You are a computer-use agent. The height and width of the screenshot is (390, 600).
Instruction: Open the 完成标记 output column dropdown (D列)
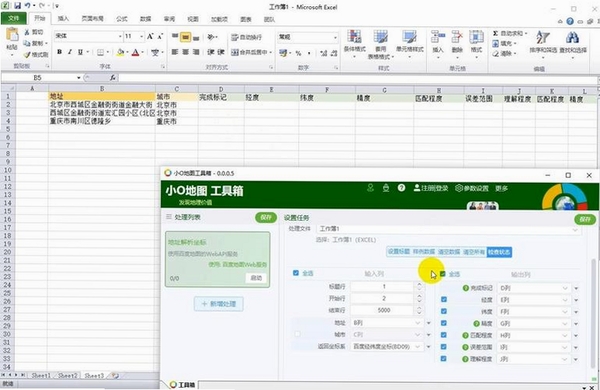[534, 288]
